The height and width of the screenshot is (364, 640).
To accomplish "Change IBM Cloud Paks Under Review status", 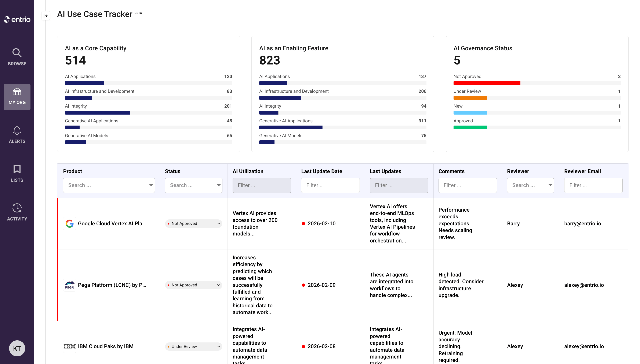I will (193, 346).
